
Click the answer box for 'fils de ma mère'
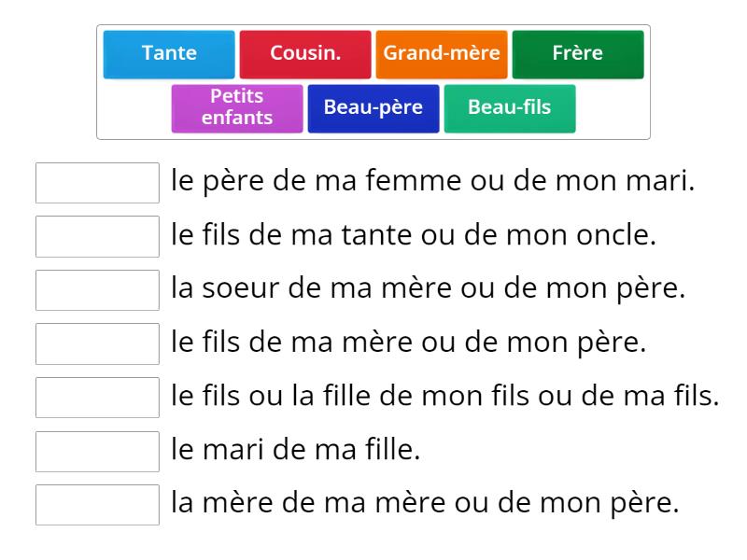click(97, 343)
